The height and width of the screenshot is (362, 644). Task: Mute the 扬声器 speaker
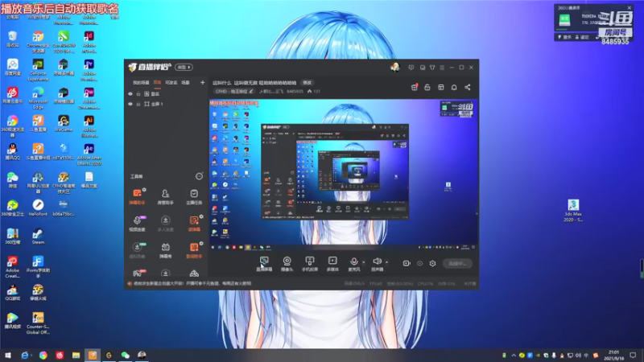(377, 264)
